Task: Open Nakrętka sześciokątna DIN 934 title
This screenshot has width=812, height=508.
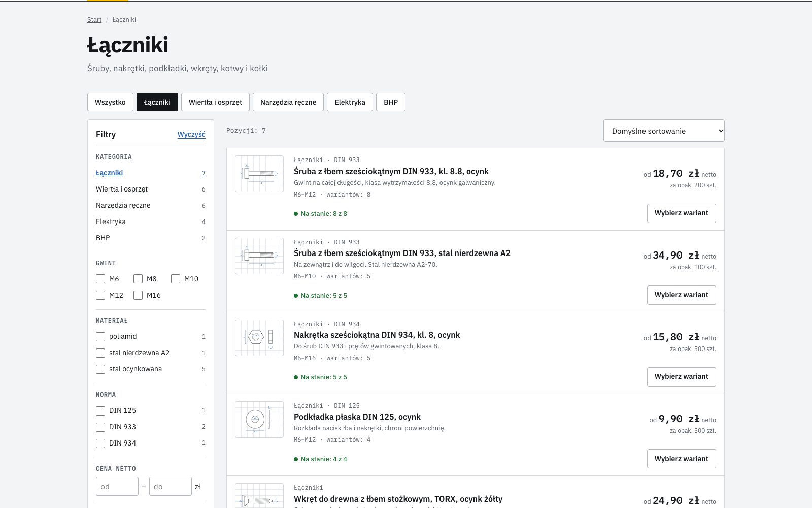Action: 377,335
